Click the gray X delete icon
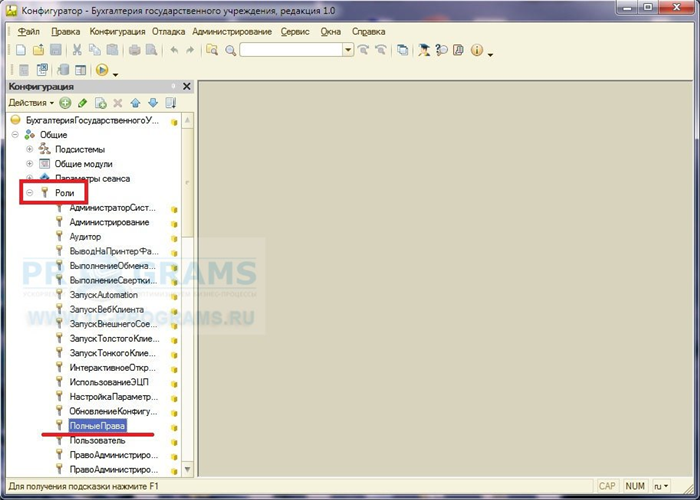This screenshot has height=500, width=700. (x=118, y=103)
